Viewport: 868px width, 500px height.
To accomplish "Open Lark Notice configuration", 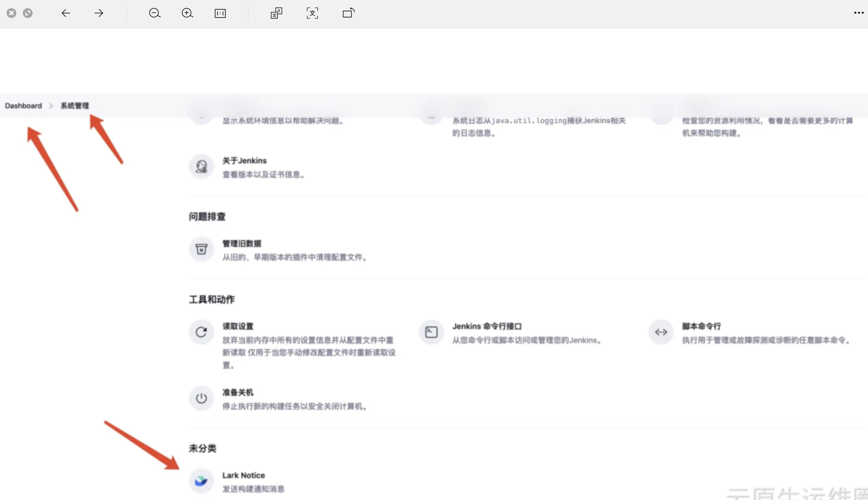I will click(x=244, y=475).
